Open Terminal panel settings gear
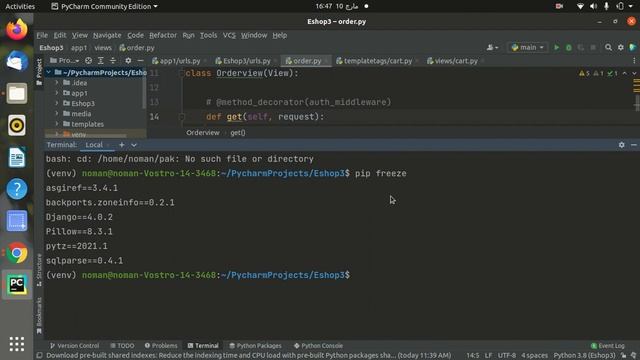 (x=621, y=145)
